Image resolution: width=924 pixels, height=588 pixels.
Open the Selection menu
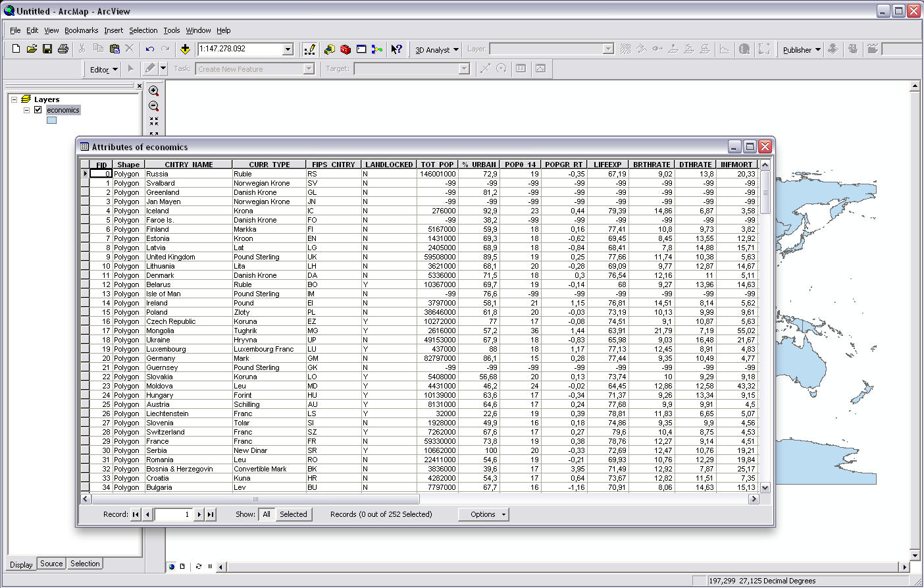tap(143, 30)
